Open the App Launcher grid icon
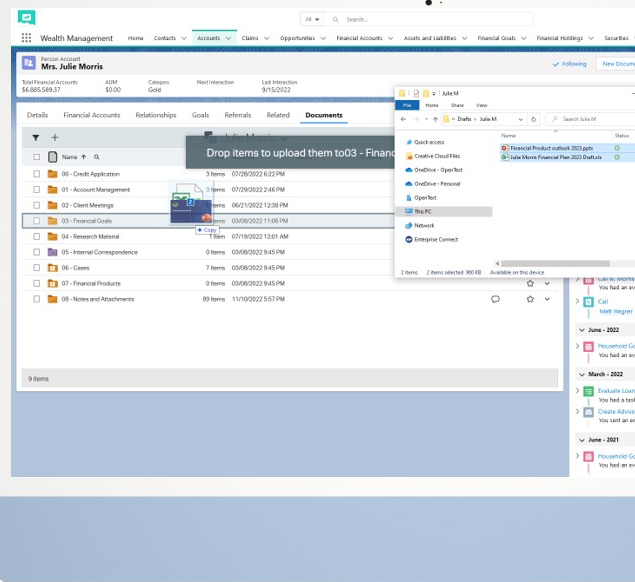Image resolution: width=635 pixels, height=582 pixels. click(26, 38)
